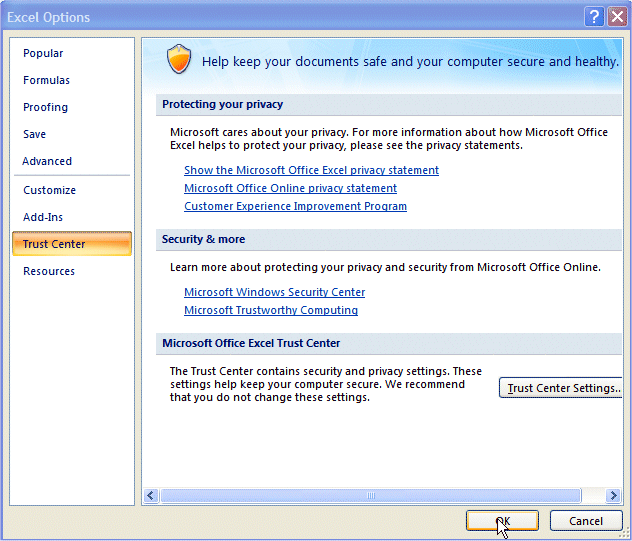Open the Save options category
The image size is (632, 541).
tap(34, 134)
